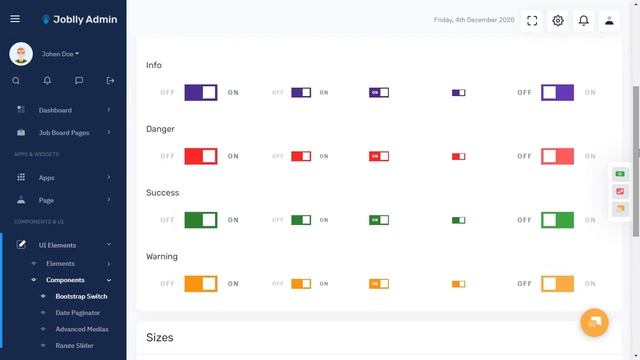The width and height of the screenshot is (640, 360).
Task: Collapse the Components submenu chevron
Action: point(109,280)
